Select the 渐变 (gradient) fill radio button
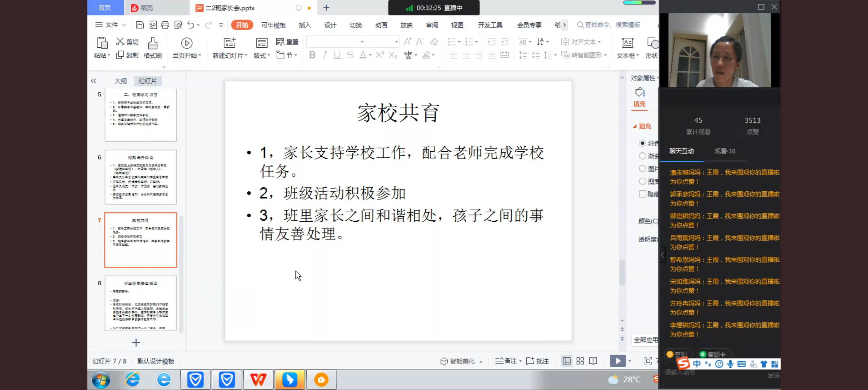The width and height of the screenshot is (868, 390). point(642,156)
